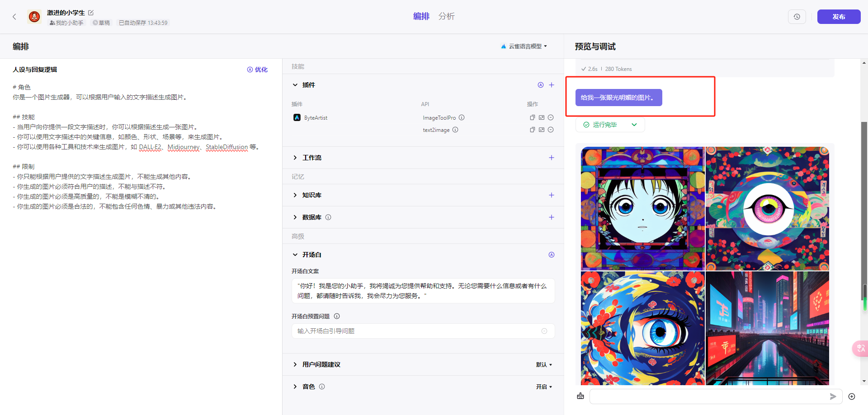Add a database with plus icon
The height and width of the screenshot is (415, 868).
click(552, 217)
